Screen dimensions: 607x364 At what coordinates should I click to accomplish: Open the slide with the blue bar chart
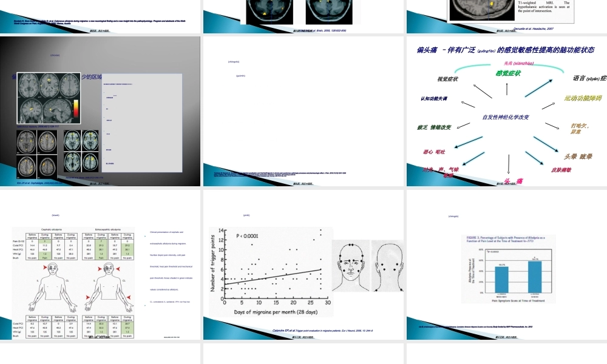[506, 266]
